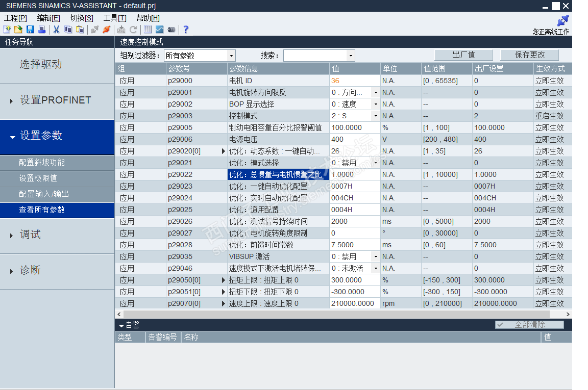The width and height of the screenshot is (588, 390).
Task: Click the Print icon
Action: (42, 30)
